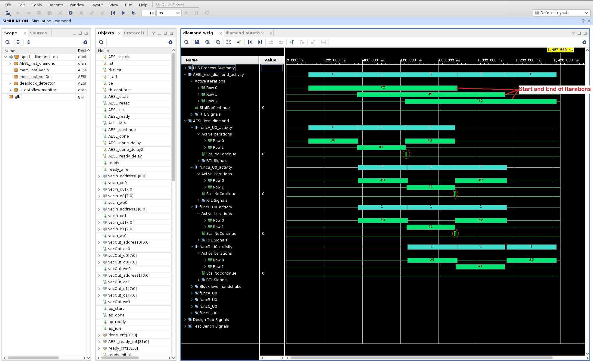Click the Run simulation play button
Image resolution: width=593 pixels, height=364 pixels.
point(123,13)
